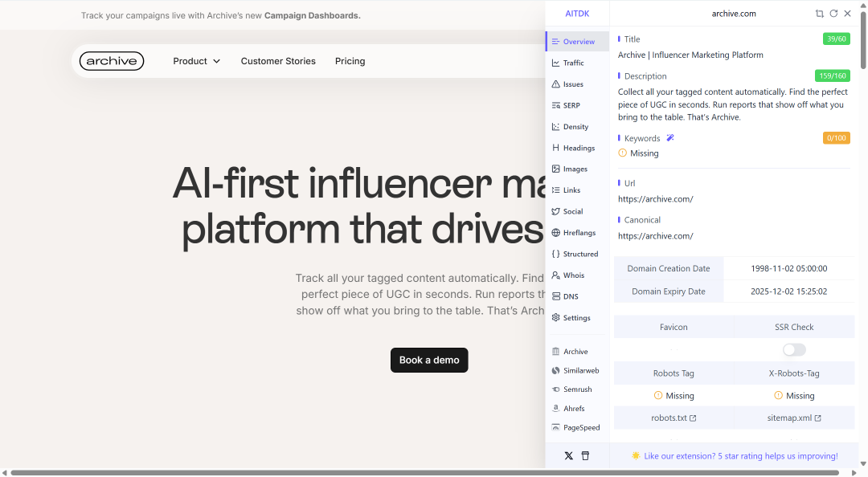This screenshot has width=868, height=477.
Task: Open the robots.txt link
Action: tap(674, 418)
